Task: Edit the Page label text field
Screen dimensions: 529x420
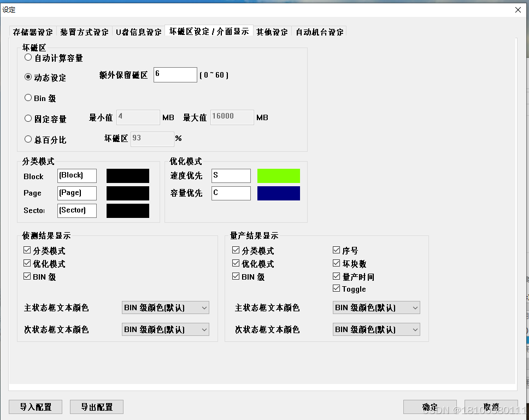Action: (x=77, y=193)
